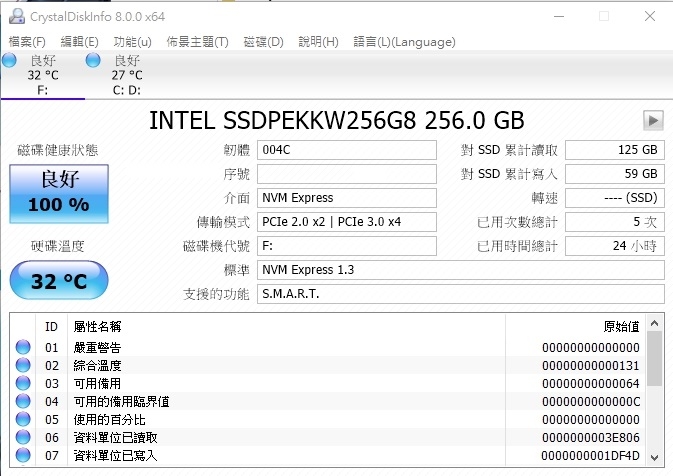The image size is (673, 476).
Task: Click the ID column header
Action: click(x=51, y=327)
